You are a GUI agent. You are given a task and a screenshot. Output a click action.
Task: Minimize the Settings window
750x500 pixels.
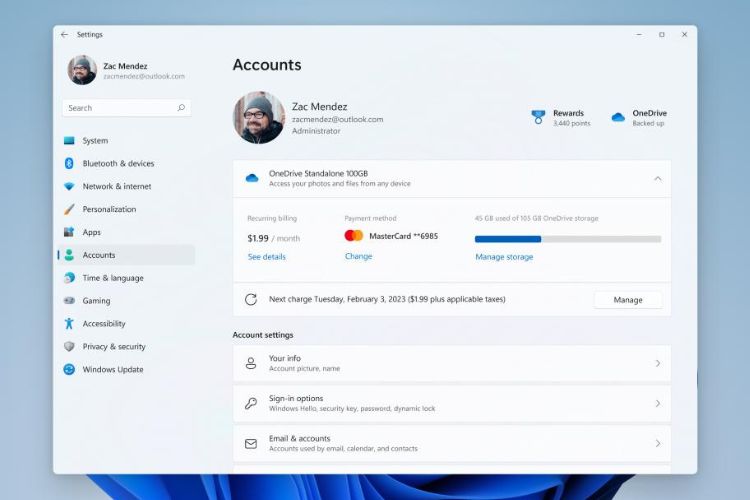pyautogui.click(x=639, y=34)
